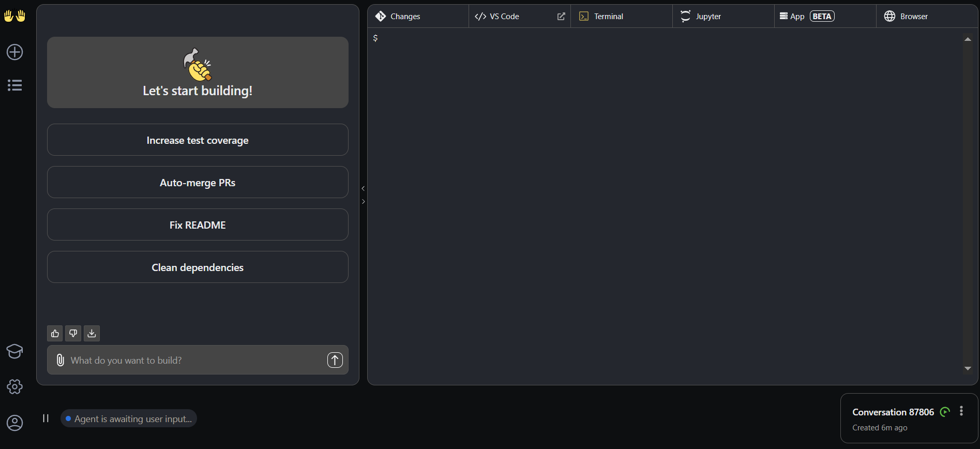Collapse the chat panel with left chevron

click(x=363, y=189)
